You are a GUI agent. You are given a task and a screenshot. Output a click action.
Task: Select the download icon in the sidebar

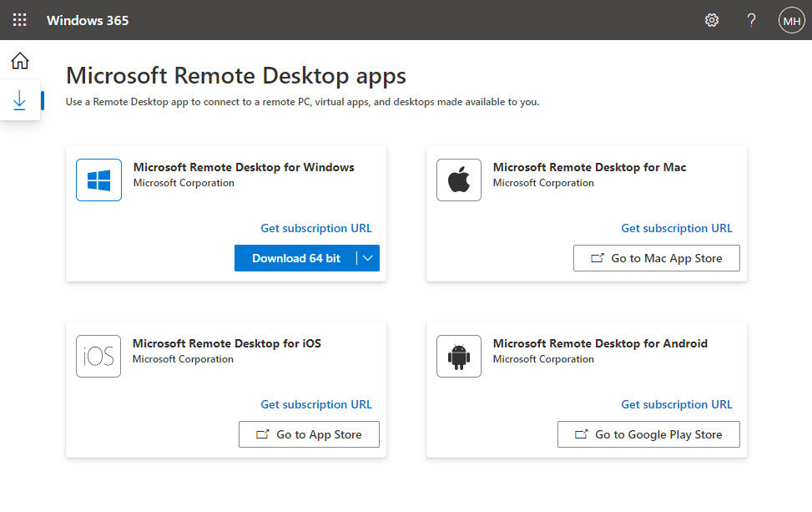tap(19, 100)
